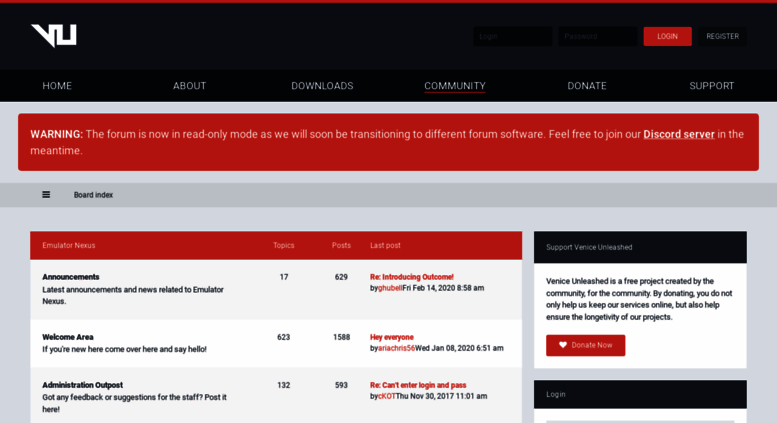This screenshot has width=777, height=423.
Task: Open the Welcome Area forum
Action: [68, 337]
